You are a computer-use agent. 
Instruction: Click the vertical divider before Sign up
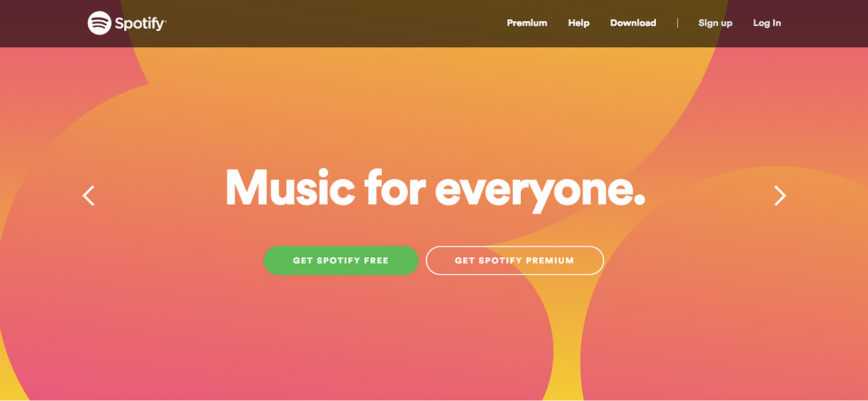point(677,23)
